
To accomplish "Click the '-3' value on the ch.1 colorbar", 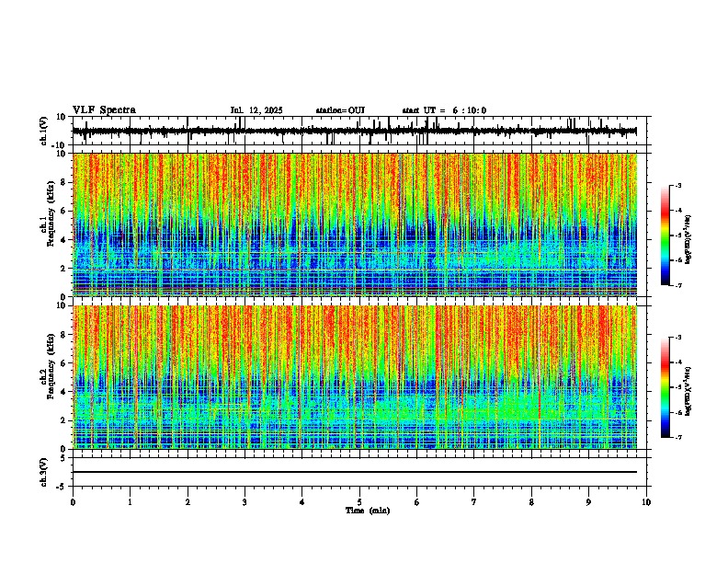I will [x=677, y=185].
